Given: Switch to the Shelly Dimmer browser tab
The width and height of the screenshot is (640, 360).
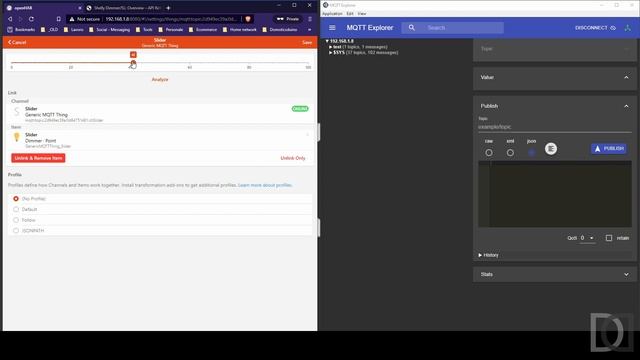Looking at the screenshot, I should (124, 8).
